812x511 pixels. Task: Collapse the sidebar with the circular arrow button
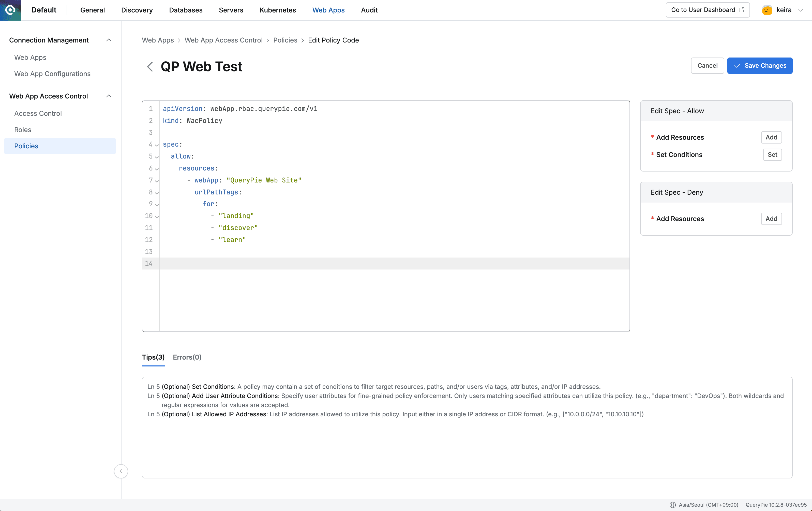(x=121, y=471)
